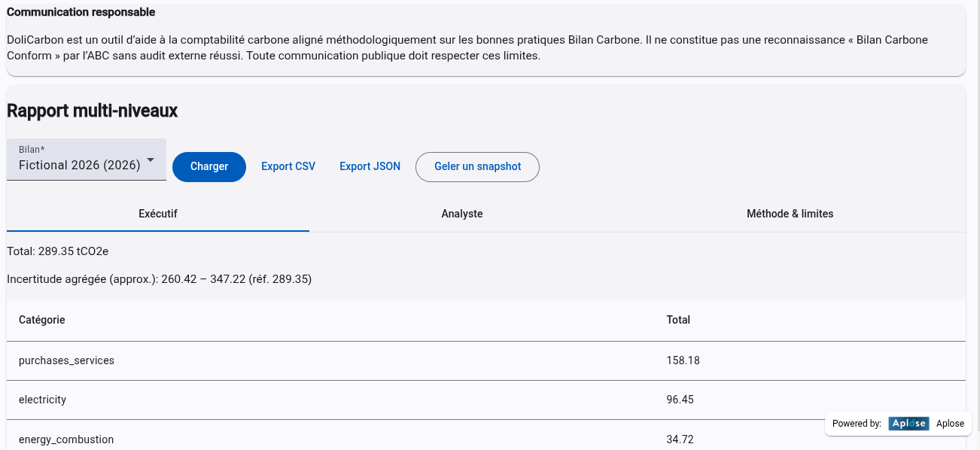Click the Rapport multi-niveaux heading
Image resolution: width=980 pixels, height=450 pixels.
[92, 111]
